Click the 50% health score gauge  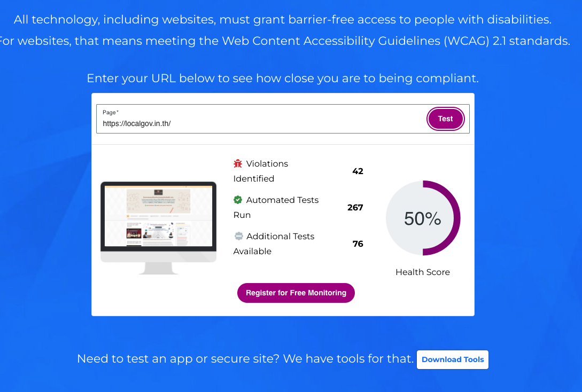click(x=423, y=218)
